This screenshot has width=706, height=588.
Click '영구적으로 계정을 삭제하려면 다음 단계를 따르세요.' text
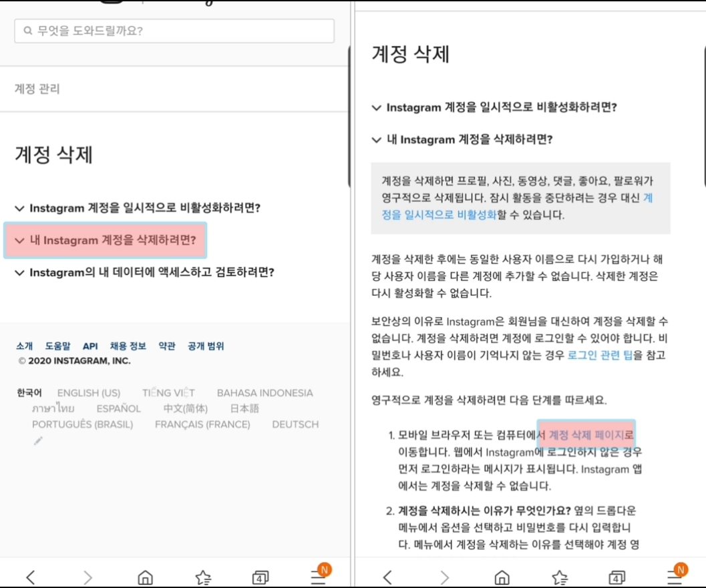pos(489,400)
